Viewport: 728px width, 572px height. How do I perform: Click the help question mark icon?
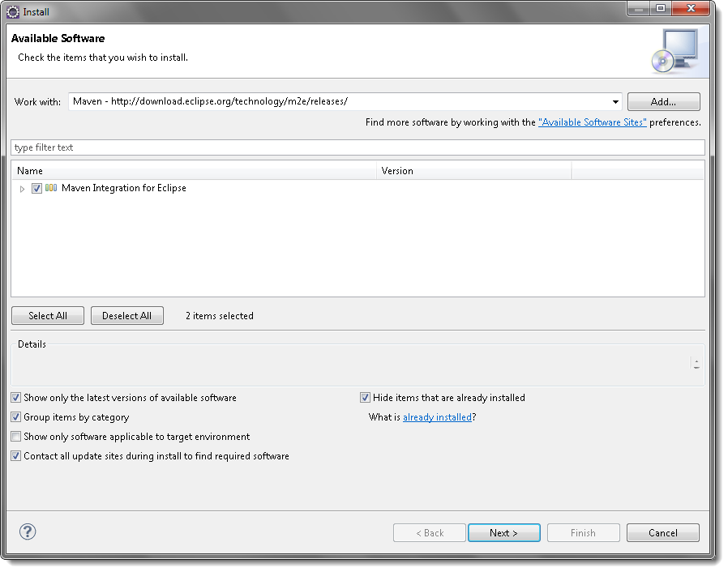coord(28,531)
